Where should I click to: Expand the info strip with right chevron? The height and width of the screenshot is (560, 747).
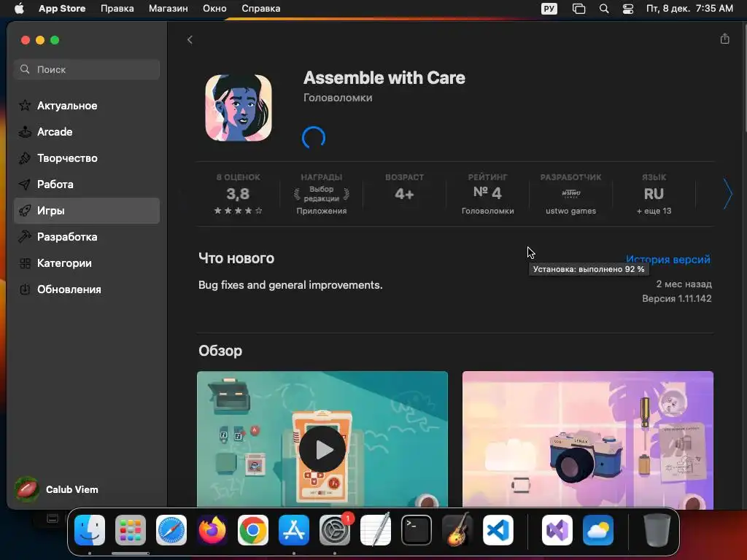click(727, 194)
